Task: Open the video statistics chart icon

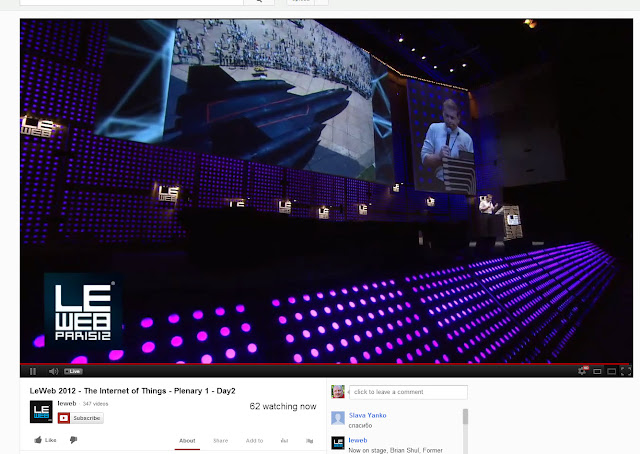Action: tap(284, 441)
